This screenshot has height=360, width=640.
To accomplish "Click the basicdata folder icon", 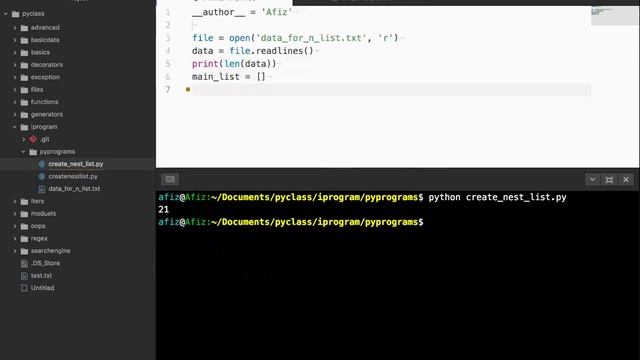I will 24,40.
